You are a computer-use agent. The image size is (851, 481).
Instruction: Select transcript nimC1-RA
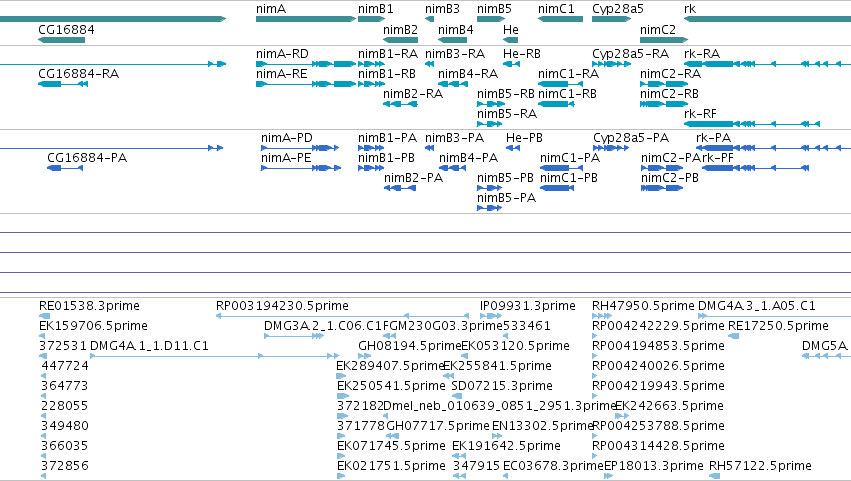(x=560, y=84)
